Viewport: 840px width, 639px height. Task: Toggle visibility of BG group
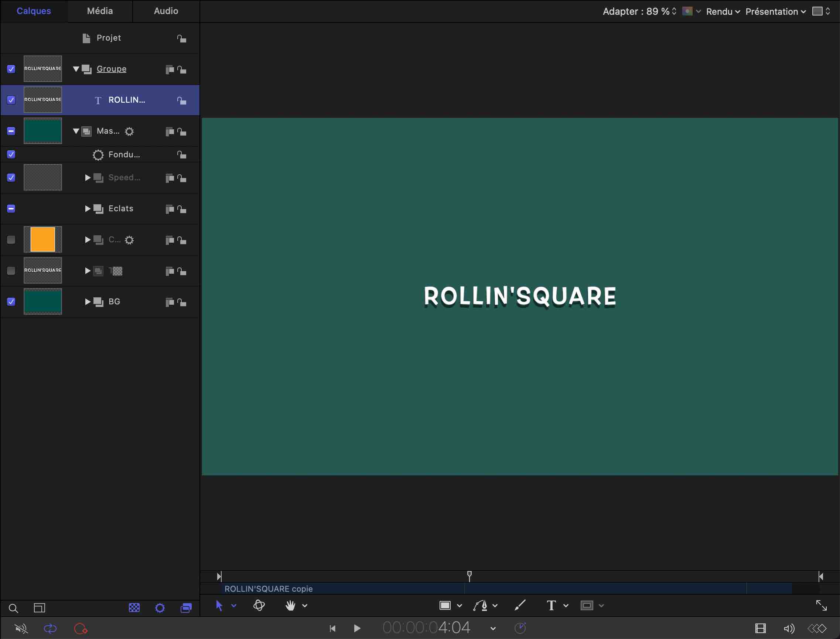pos(11,302)
